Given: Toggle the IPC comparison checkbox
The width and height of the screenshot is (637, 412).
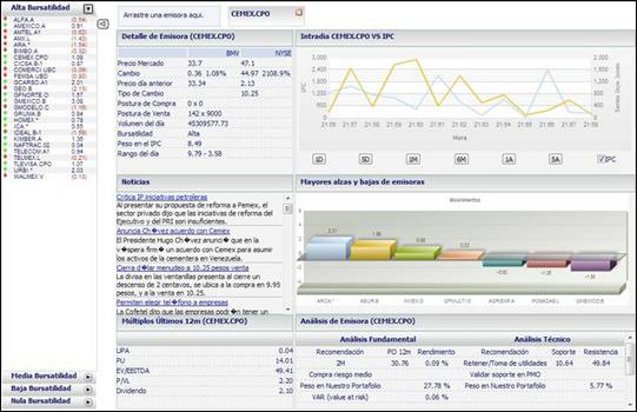Looking at the screenshot, I should point(601,159).
